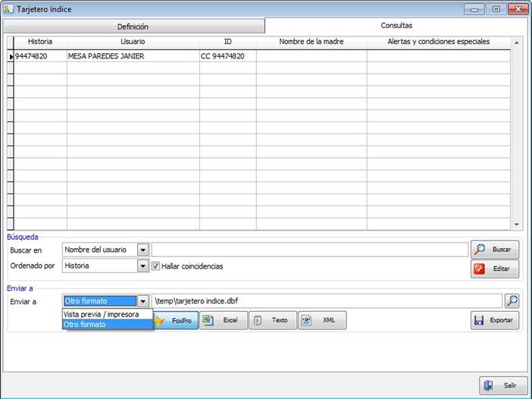Viewport: 532px width, 399px height.
Task: Click the Historia combo box text
Action: pos(77,266)
